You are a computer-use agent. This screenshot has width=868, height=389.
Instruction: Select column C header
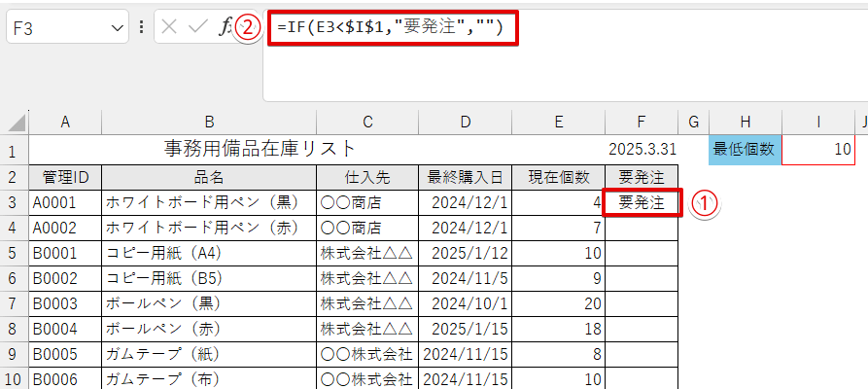pos(367,122)
